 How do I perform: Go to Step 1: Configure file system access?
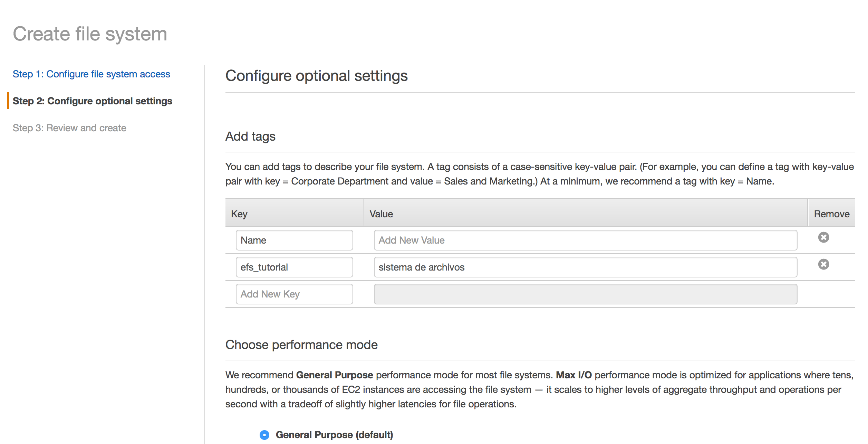(91, 74)
